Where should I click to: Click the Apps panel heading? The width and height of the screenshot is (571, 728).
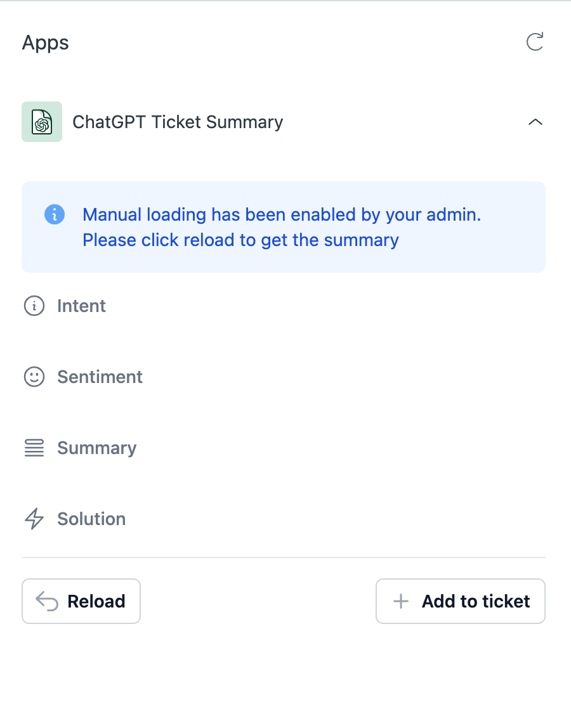click(46, 43)
